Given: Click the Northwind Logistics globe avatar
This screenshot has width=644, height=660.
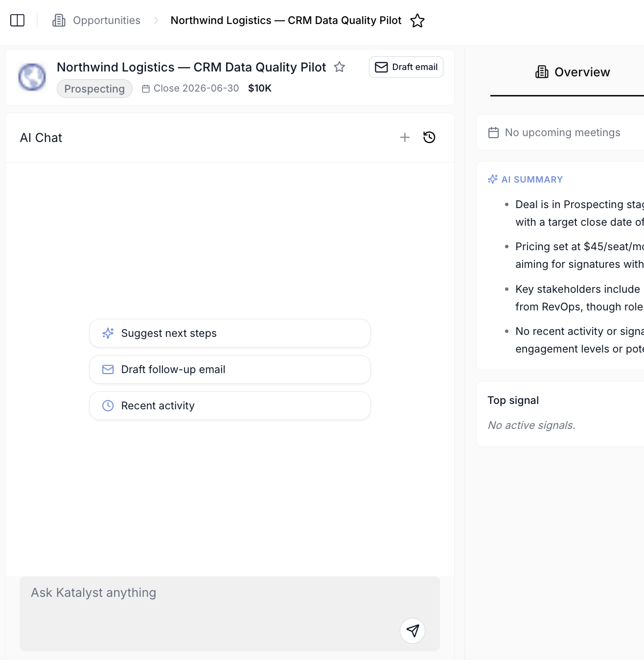Looking at the screenshot, I should pyautogui.click(x=32, y=77).
